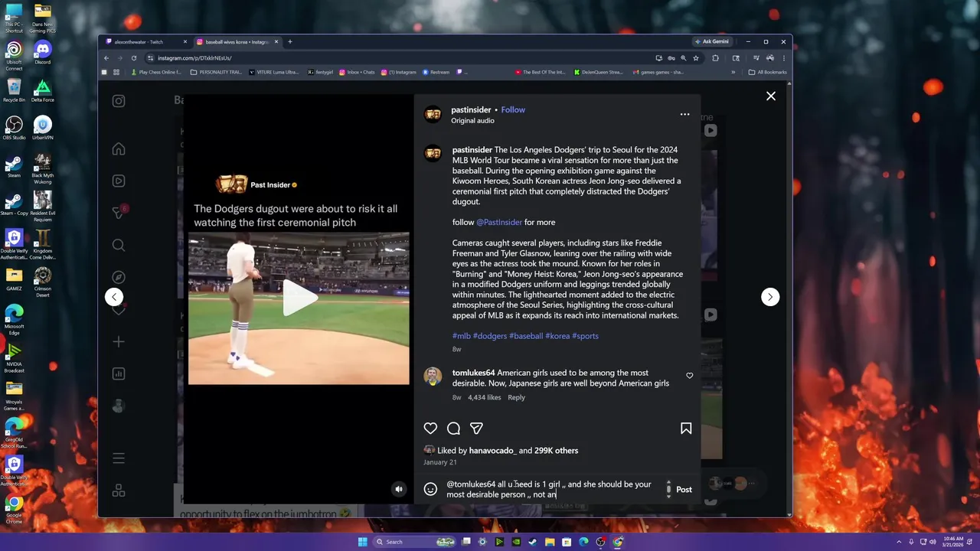Open Reels from the Instagram sidebar

click(119, 181)
